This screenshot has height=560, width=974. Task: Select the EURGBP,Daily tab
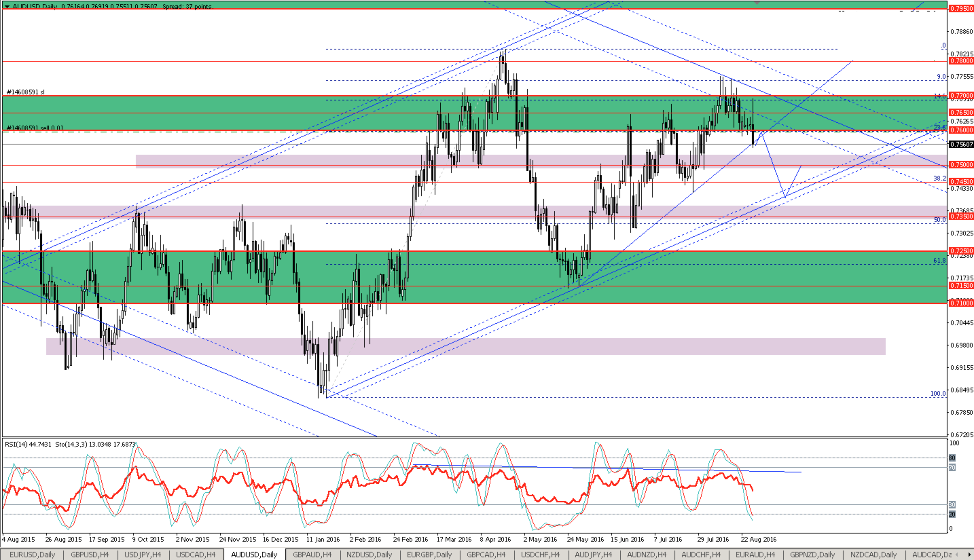click(x=428, y=555)
